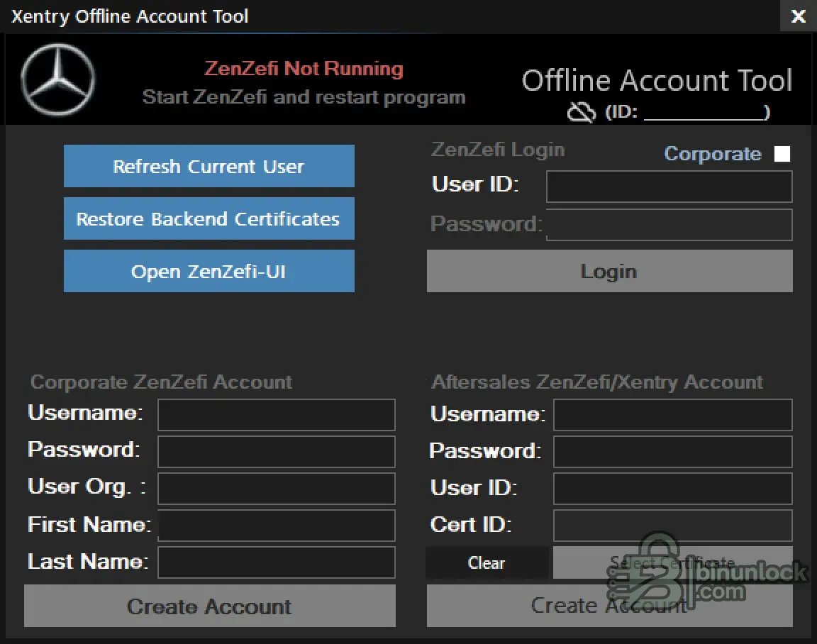Screen dimensions: 817x644
Task: Focus the Aftersales account Username field
Action: click(672, 415)
